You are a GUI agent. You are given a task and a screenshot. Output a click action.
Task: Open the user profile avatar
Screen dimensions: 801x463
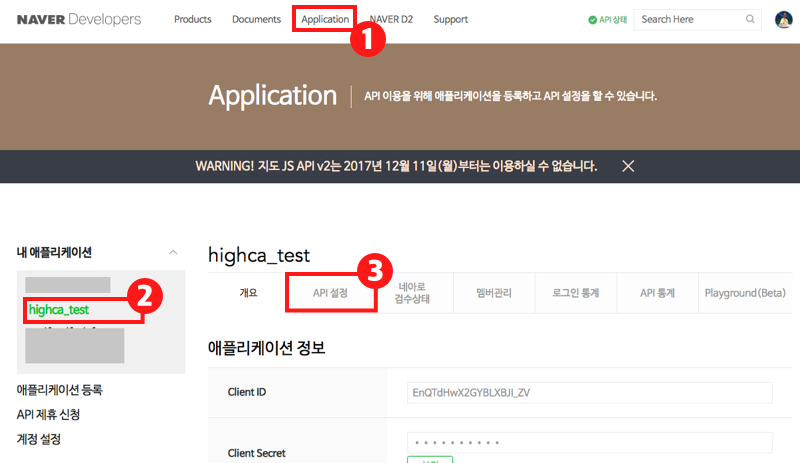pos(784,19)
